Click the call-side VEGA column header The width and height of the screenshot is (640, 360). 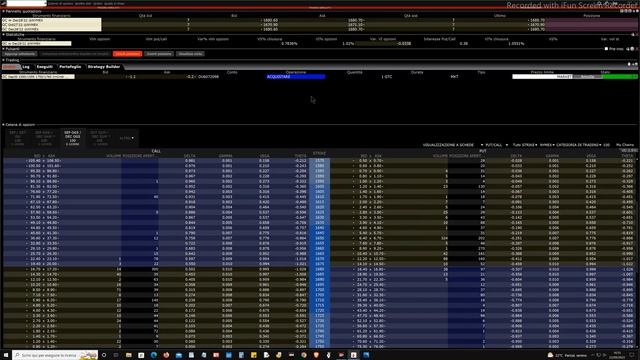[x=264, y=156]
